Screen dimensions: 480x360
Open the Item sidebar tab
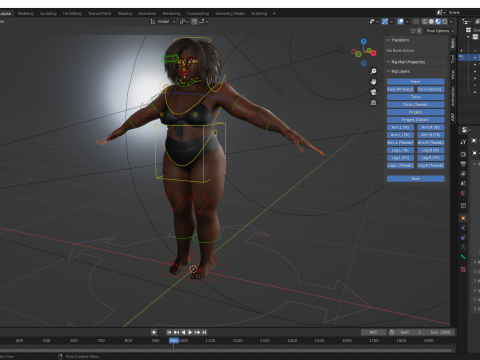coord(453,43)
